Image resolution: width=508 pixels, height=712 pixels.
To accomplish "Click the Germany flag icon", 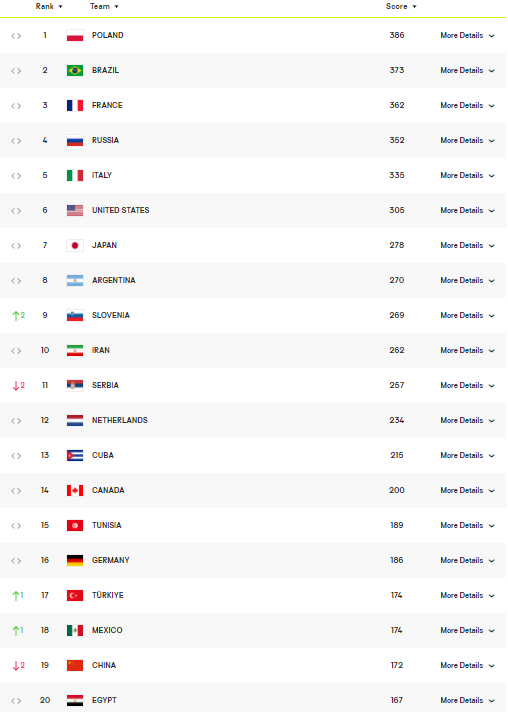I will 75,560.
